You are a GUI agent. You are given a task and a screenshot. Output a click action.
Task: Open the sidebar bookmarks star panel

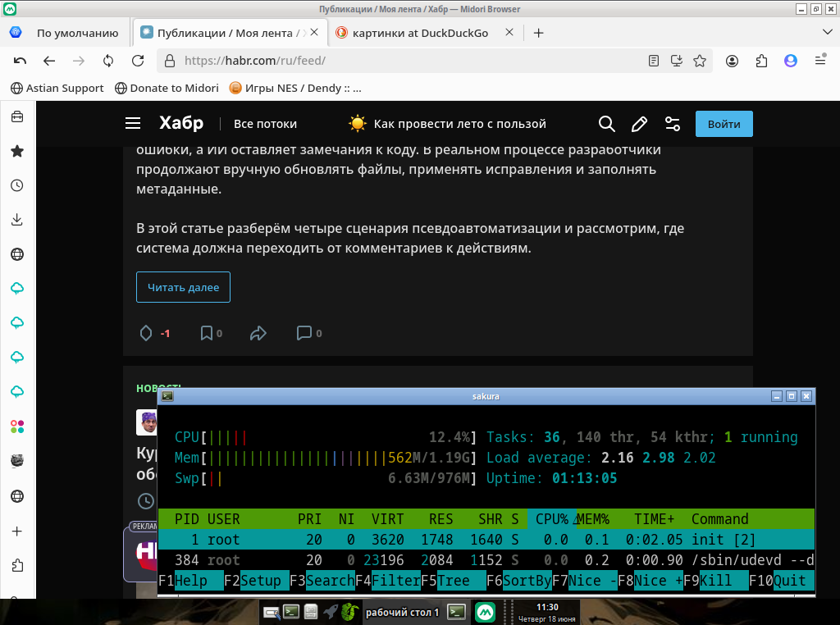17,151
